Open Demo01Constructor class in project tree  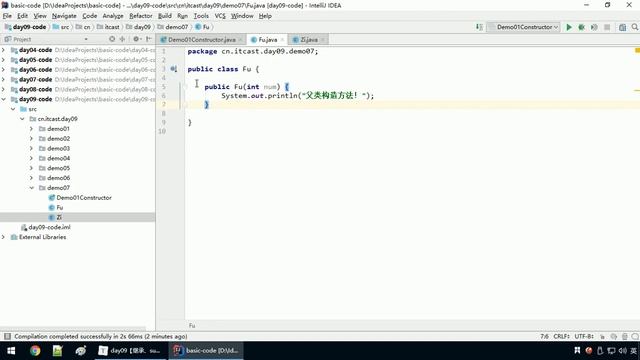84,198
